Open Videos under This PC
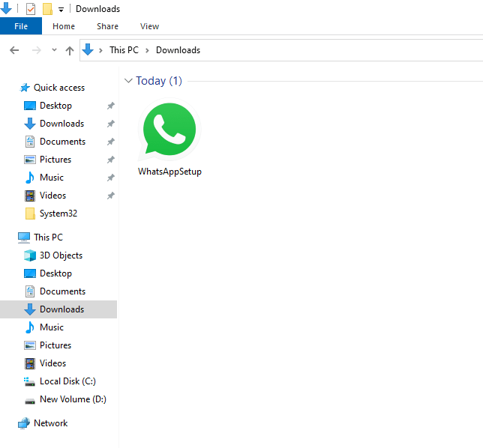Screen dimensions: 483x448 click(x=52, y=363)
